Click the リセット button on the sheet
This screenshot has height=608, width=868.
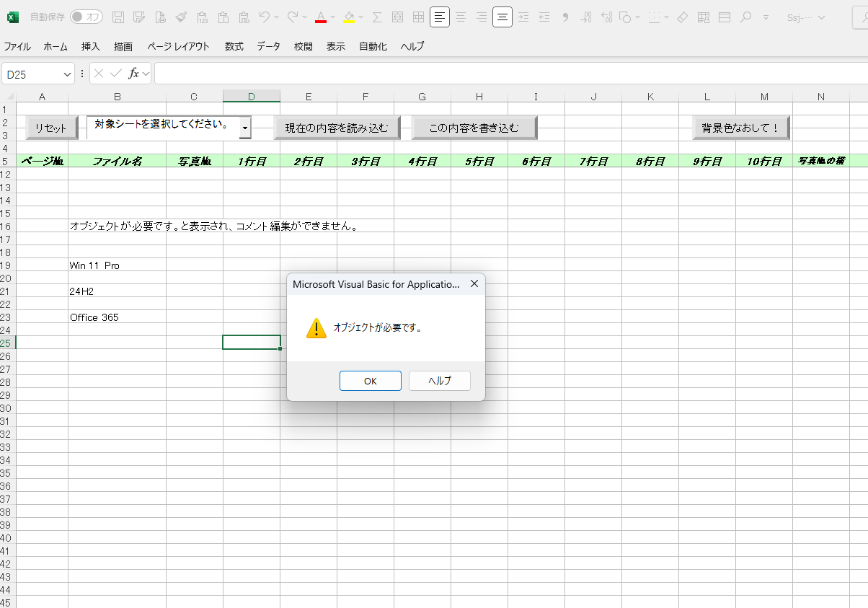pyautogui.click(x=51, y=128)
